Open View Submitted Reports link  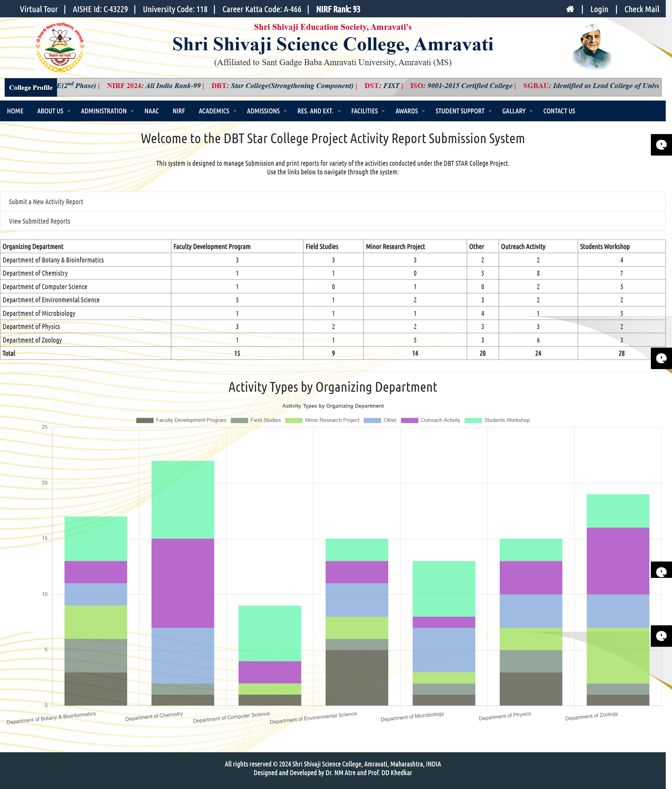pyautogui.click(x=40, y=221)
